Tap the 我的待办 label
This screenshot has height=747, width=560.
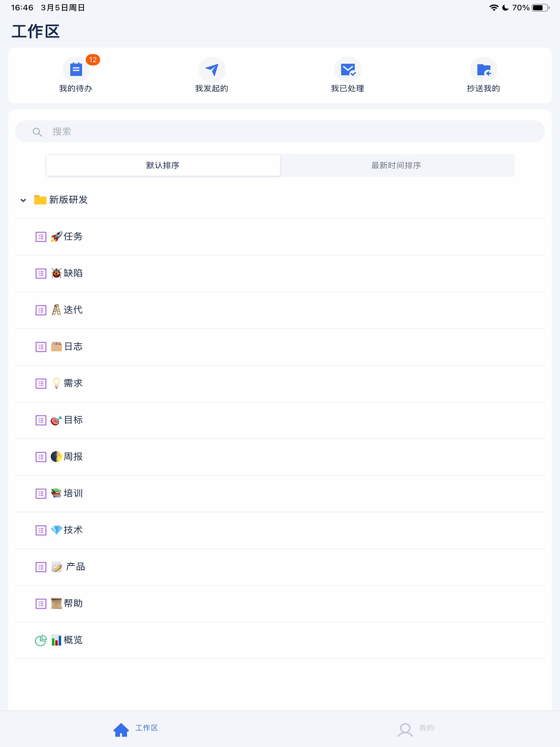click(x=76, y=89)
